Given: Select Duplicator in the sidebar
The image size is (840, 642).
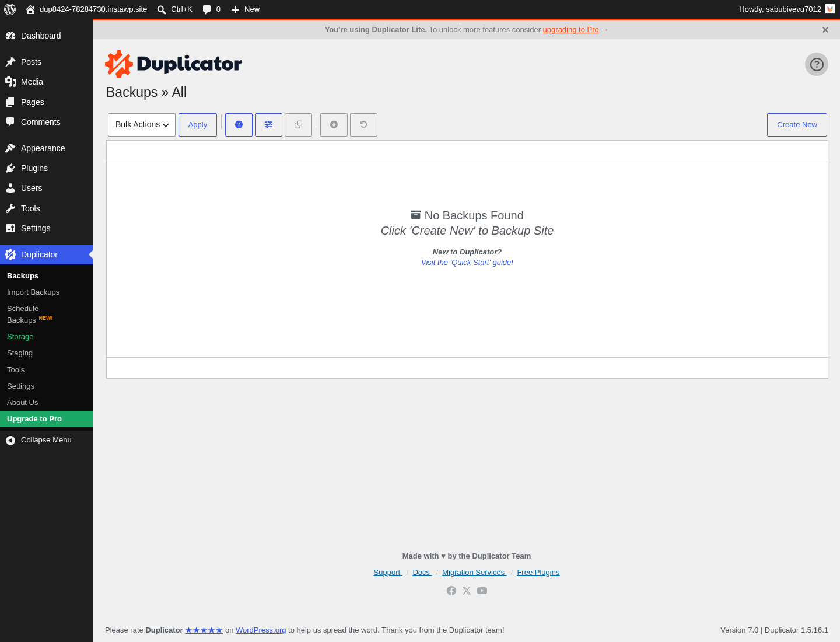Looking at the screenshot, I should pos(47,254).
